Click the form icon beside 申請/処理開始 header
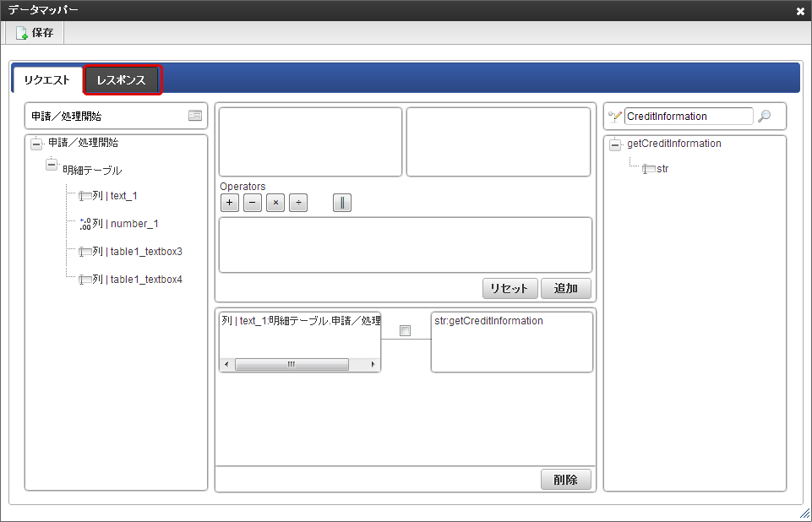 pyautogui.click(x=194, y=116)
